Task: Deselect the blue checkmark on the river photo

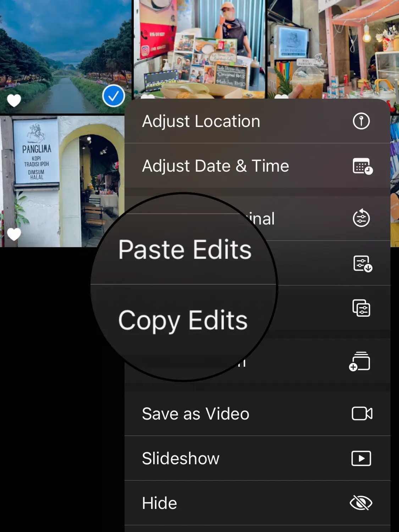Action: [x=113, y=96]
